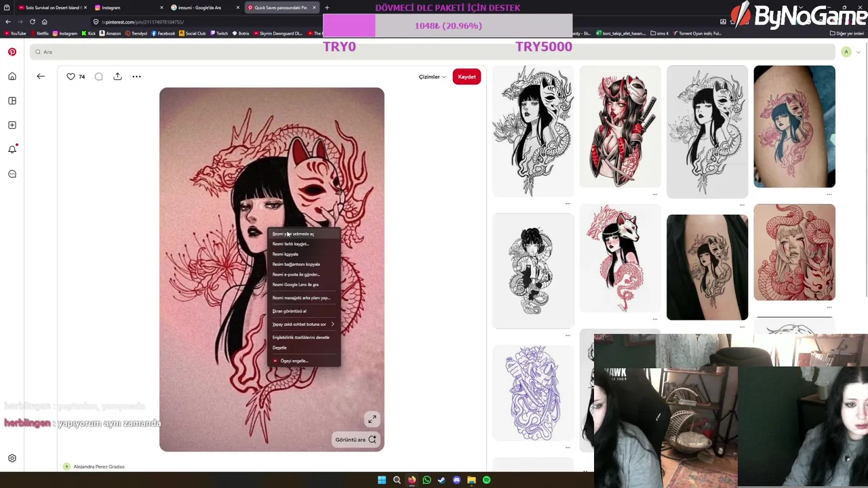868x488 pixels.
Task: Choose 'Denetle' in the context menu
Action: tap(303, 348)
